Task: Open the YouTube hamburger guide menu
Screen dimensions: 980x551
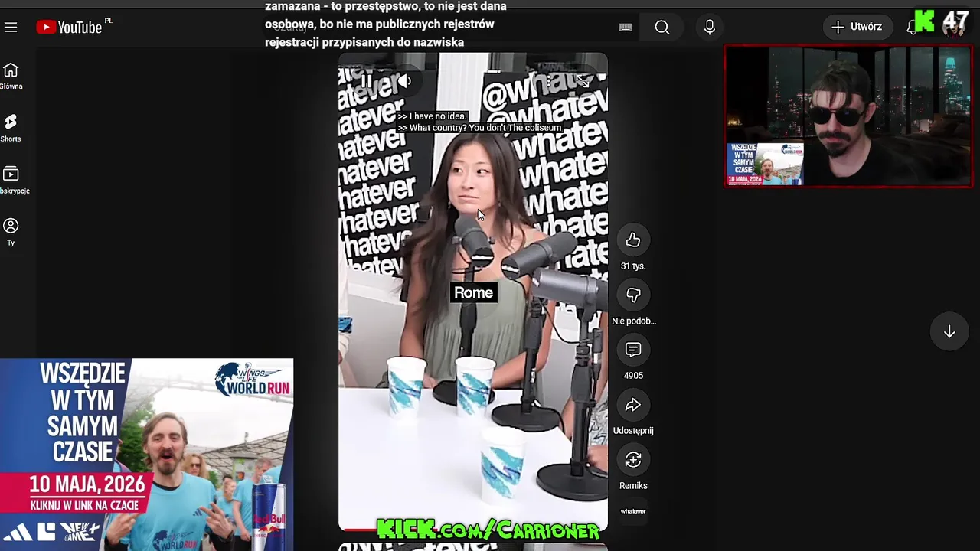Action: [11, 28]
